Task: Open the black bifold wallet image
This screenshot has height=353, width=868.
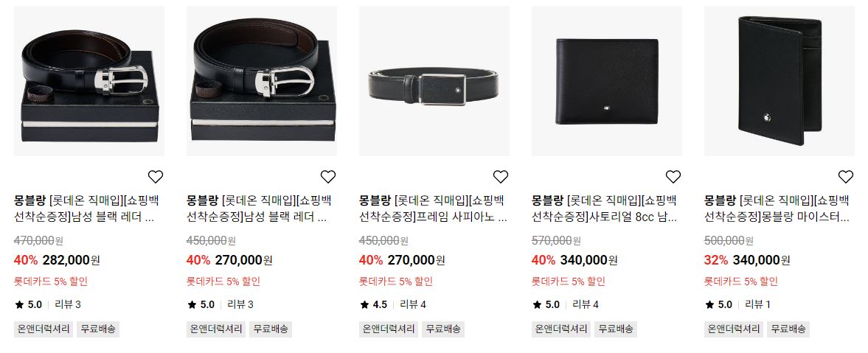Action: pyautogui.click(x=607, y=81)
